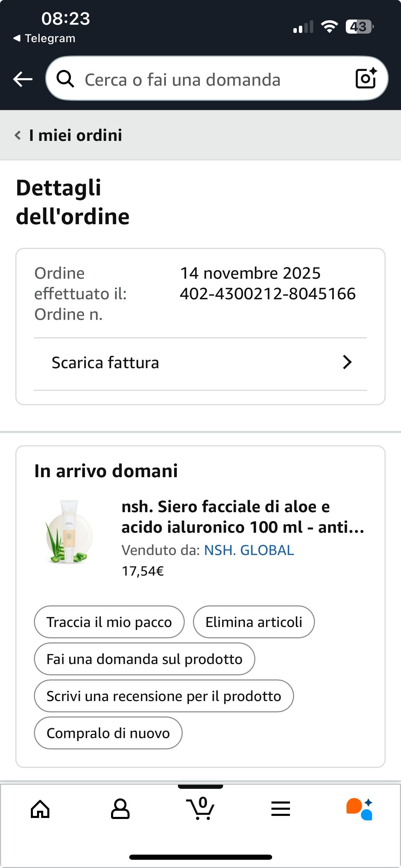Open the Rufus AI assistant icon
Screen dimensions: 401x868
point(359,810)
